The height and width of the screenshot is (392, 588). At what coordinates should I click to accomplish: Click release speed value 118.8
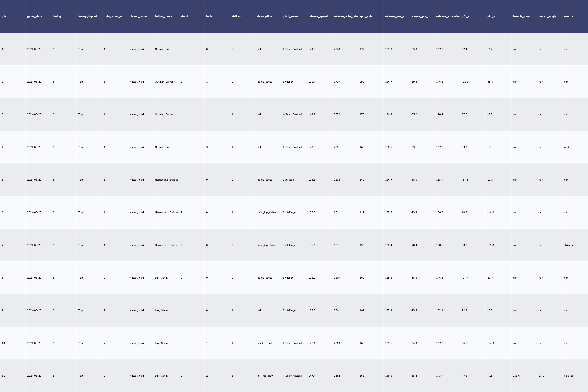click(x=312, y=180)
